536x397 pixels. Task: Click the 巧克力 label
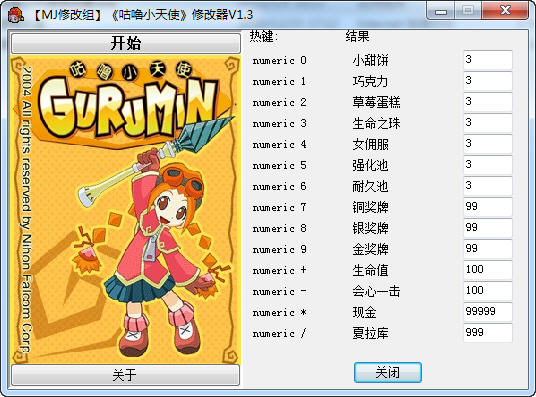coord(371,81)
